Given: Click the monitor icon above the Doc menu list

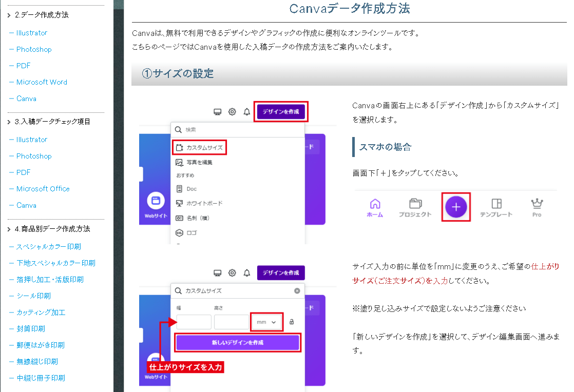Looking at the screenshot, I should (x=218, y=111).
